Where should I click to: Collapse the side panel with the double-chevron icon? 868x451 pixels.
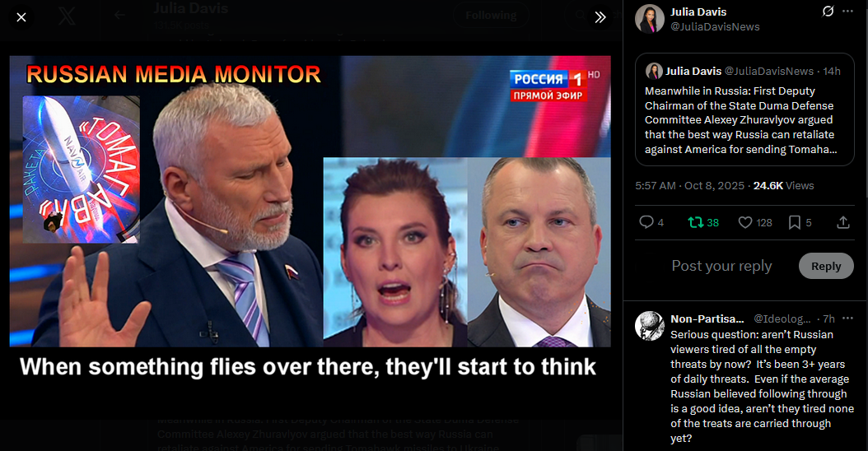coord(600,18)
